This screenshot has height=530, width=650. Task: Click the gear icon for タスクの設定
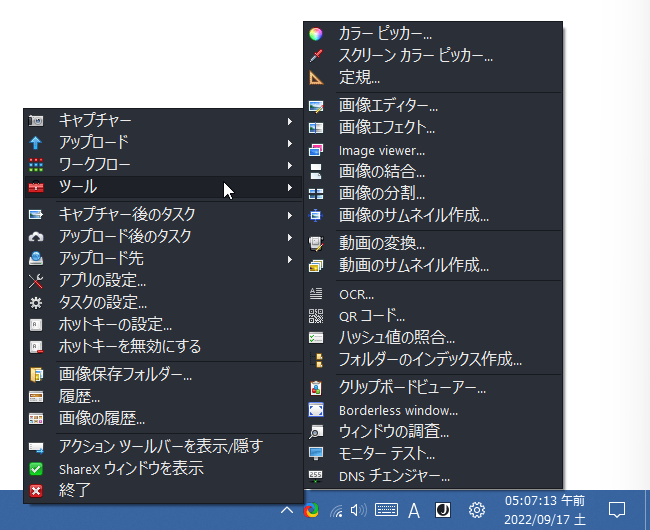(36, 303)
